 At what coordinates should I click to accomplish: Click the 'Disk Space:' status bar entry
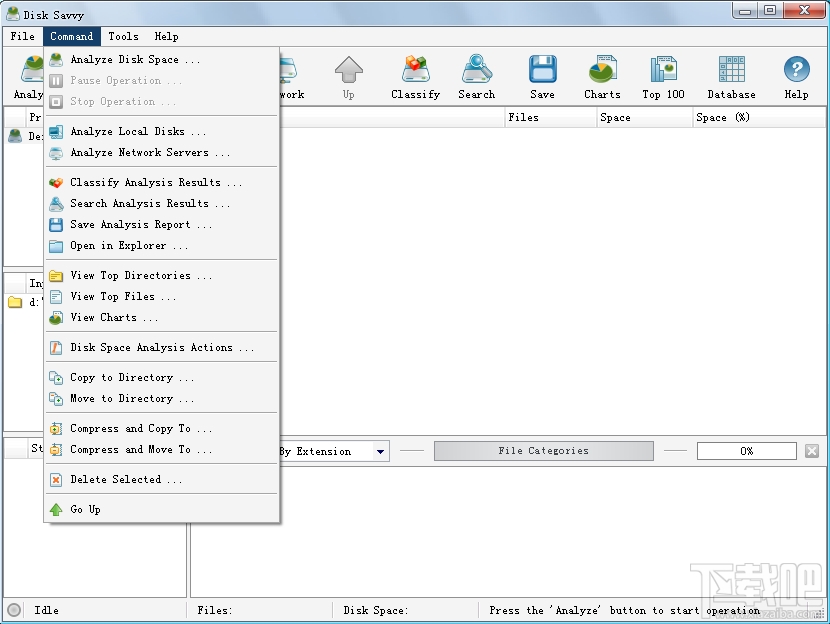click(376, 610)
